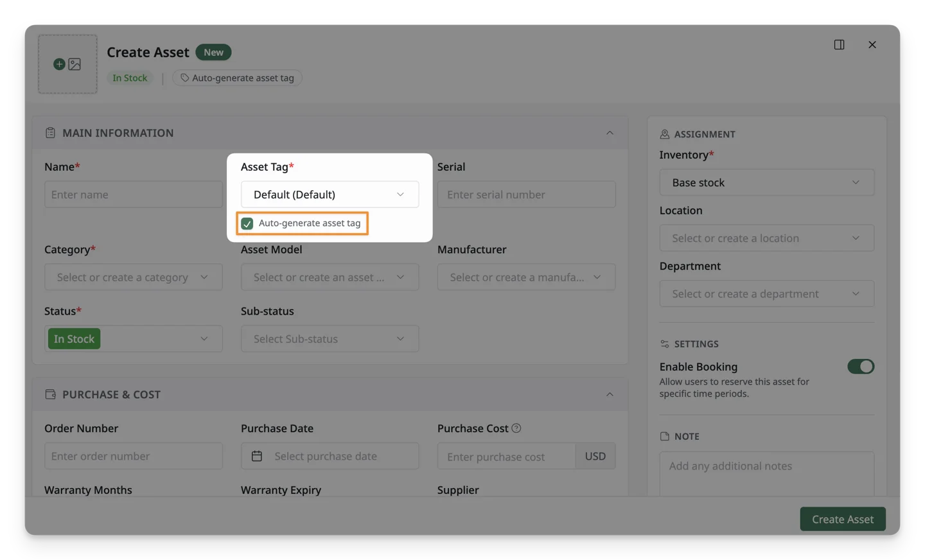Open the Asset Model dropdown

click(330, 277)
